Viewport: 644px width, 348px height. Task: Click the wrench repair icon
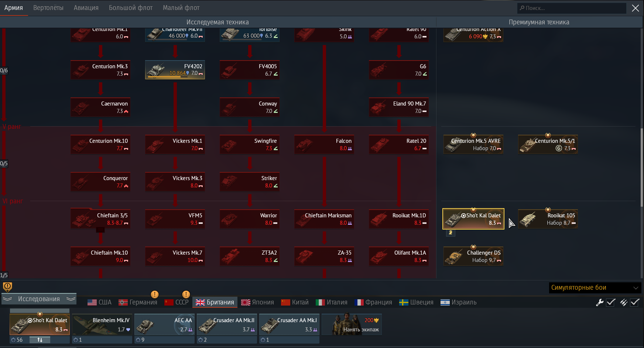600,302
